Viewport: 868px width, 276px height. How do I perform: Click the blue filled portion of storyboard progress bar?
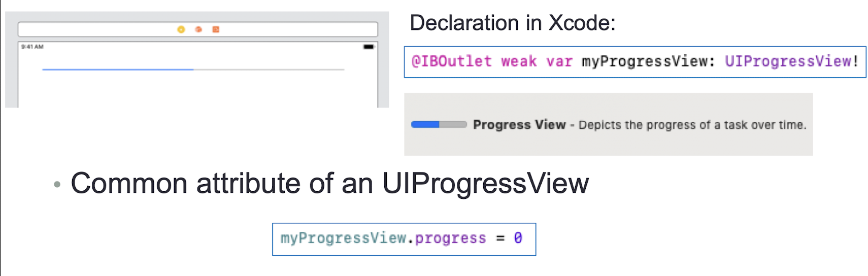118,70
